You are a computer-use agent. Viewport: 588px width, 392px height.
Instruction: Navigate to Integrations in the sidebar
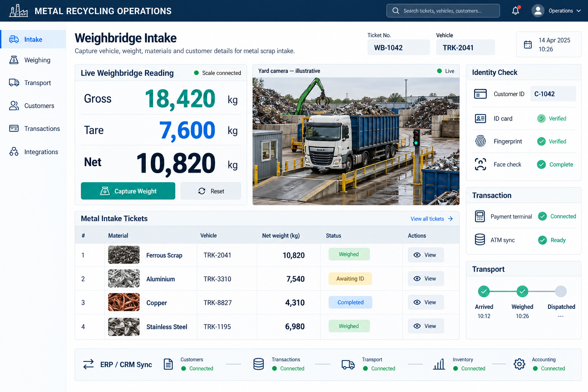coord(33,152)
